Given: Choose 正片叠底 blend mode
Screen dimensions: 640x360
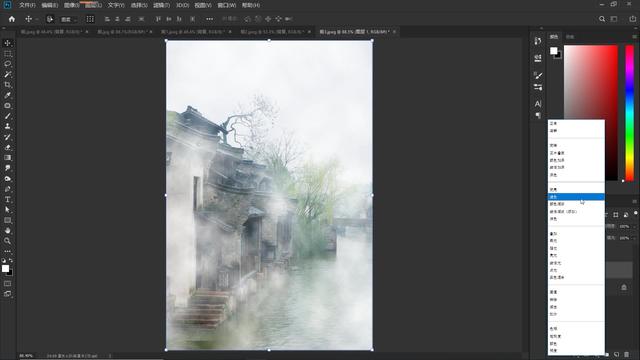Looking at the screenshot, I should coord(576,153).
